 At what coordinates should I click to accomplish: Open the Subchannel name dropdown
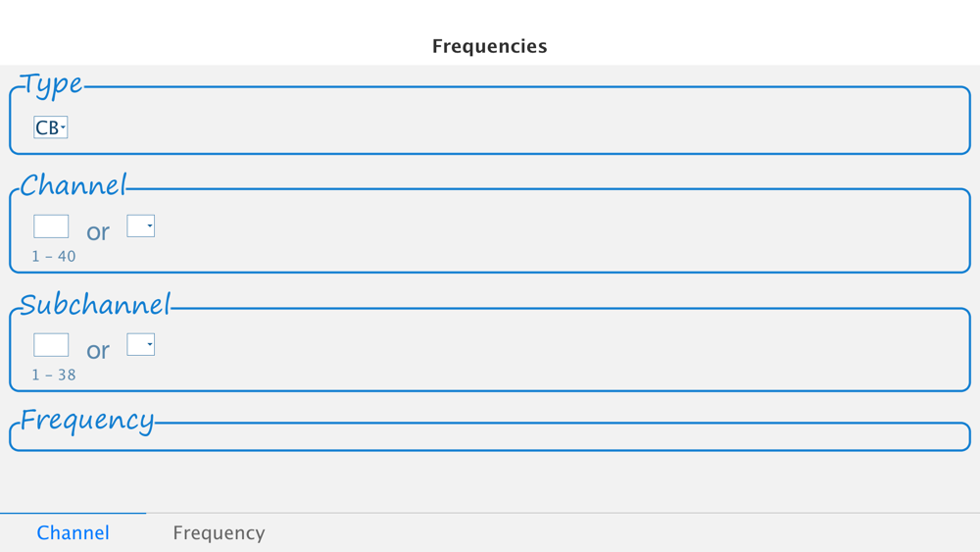pos(140,344)
